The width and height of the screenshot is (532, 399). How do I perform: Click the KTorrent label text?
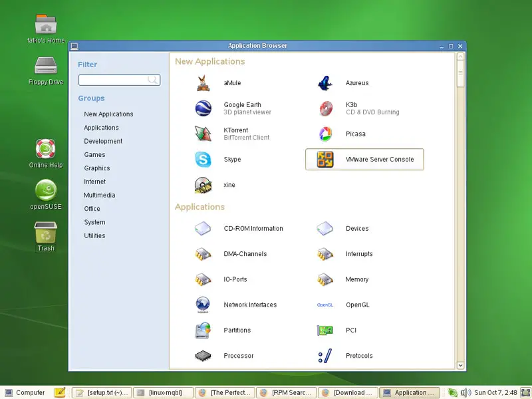coord(236,130)
